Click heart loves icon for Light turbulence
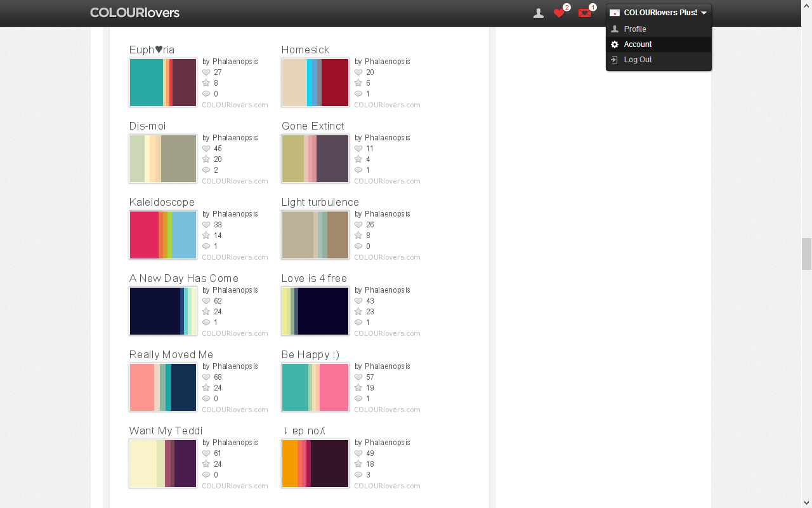 pos(358,225)
